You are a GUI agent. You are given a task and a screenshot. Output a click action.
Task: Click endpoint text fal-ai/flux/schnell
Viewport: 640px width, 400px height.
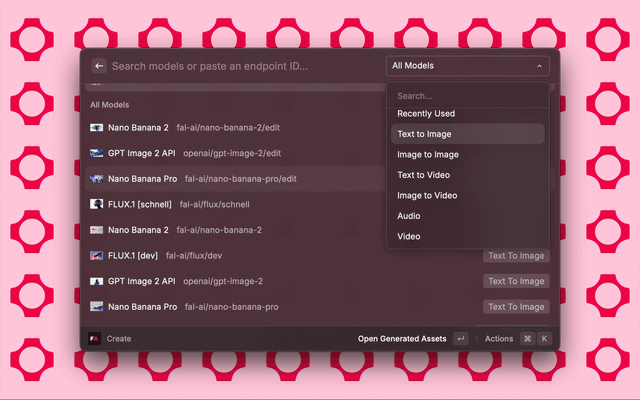pyautogui.click(x=214, y=204)
